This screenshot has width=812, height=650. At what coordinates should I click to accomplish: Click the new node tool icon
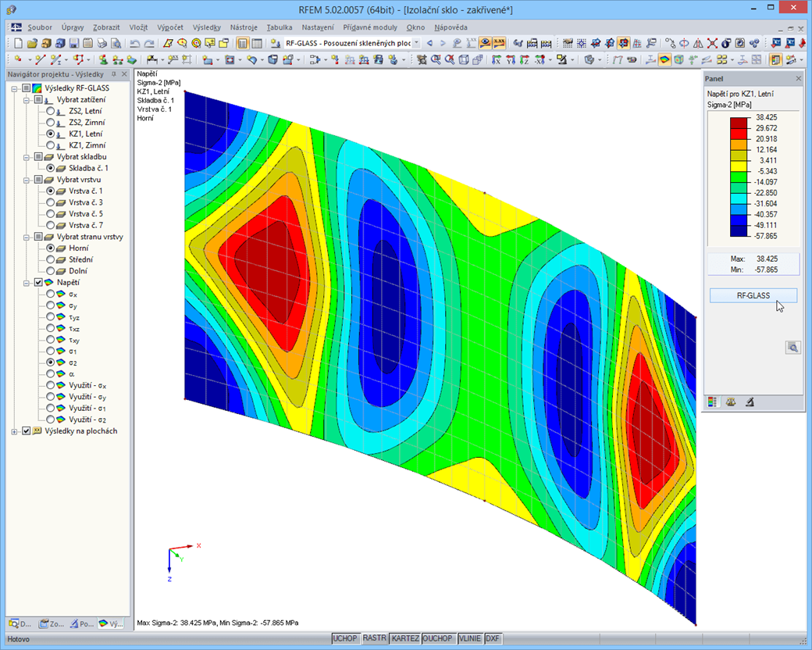[x=19, y=60]
